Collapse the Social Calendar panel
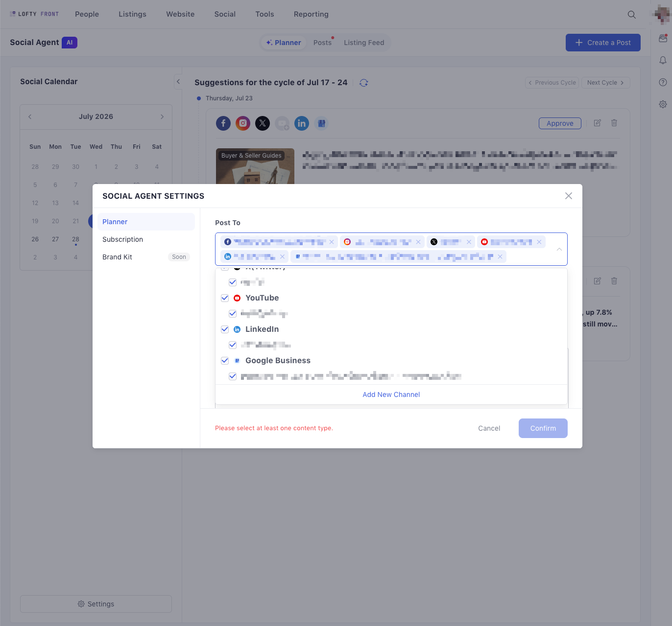This screenshot has height=626, width=672. [178, 82]
